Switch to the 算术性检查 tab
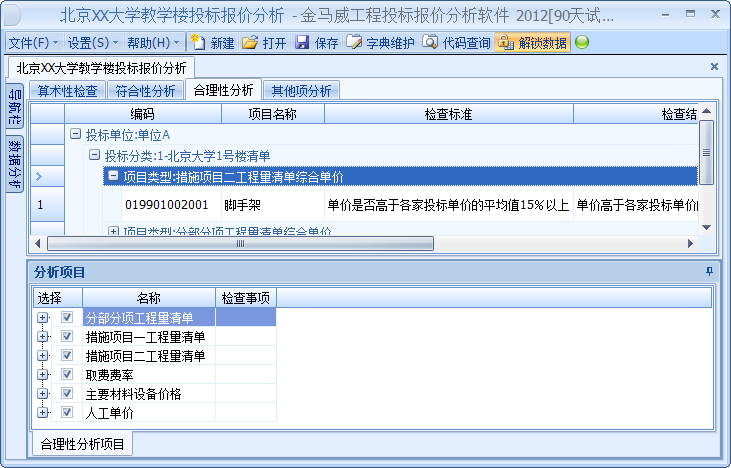Screen dimensions: 731x468 pos(68,91)
